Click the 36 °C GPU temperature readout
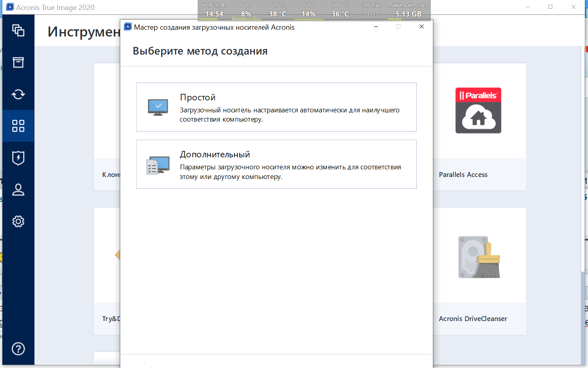This screenshot has height=368, width=588. click(x=340, y=14)
